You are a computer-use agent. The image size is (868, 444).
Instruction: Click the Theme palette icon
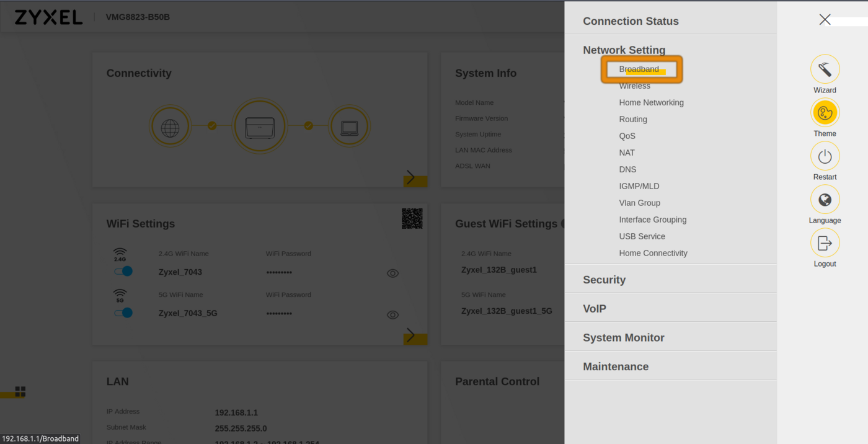coord(825,113)
